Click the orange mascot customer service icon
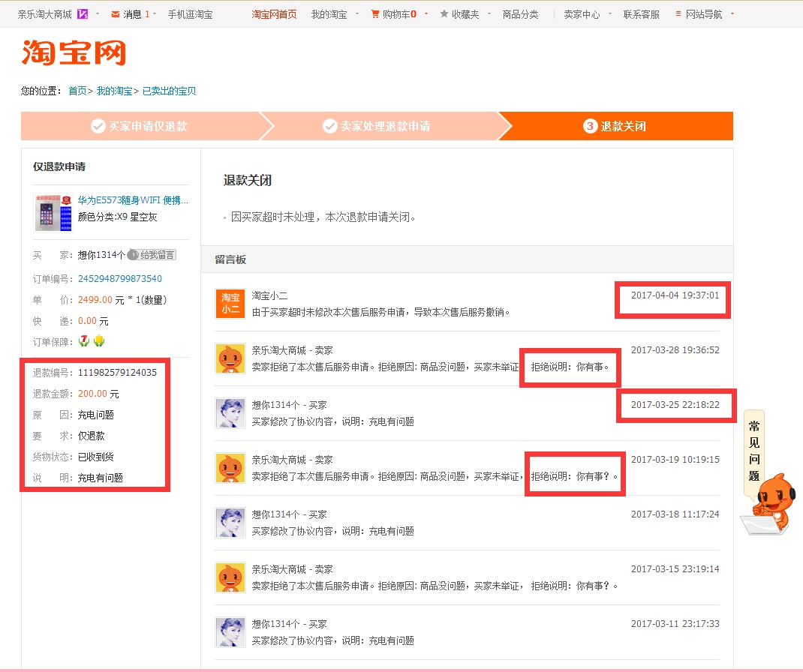This screenshot has height=672, width=803. [768, 504]
